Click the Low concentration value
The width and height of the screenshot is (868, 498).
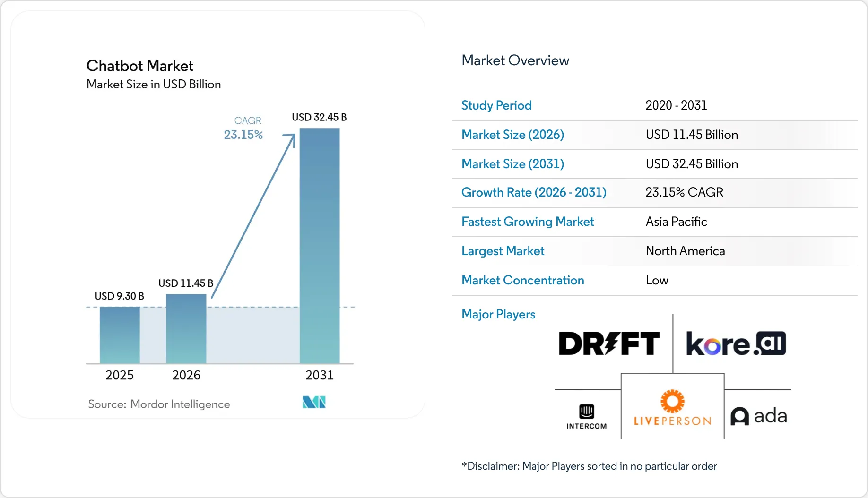coord(657,280)
